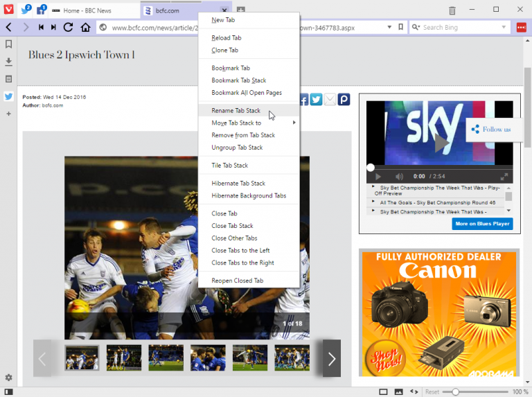Add a new web panel
The height and width of the screenshot is (397, 532).
(x=9, y=114)
